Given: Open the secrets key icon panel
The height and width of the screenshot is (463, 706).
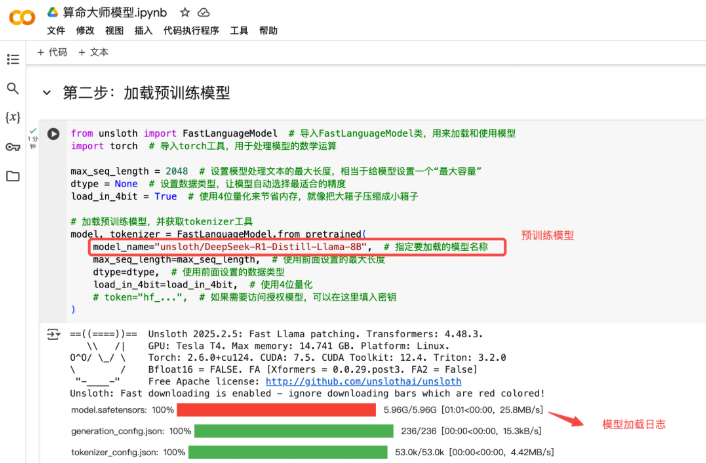Looking at the screenshot, I should tap(13, 147).
